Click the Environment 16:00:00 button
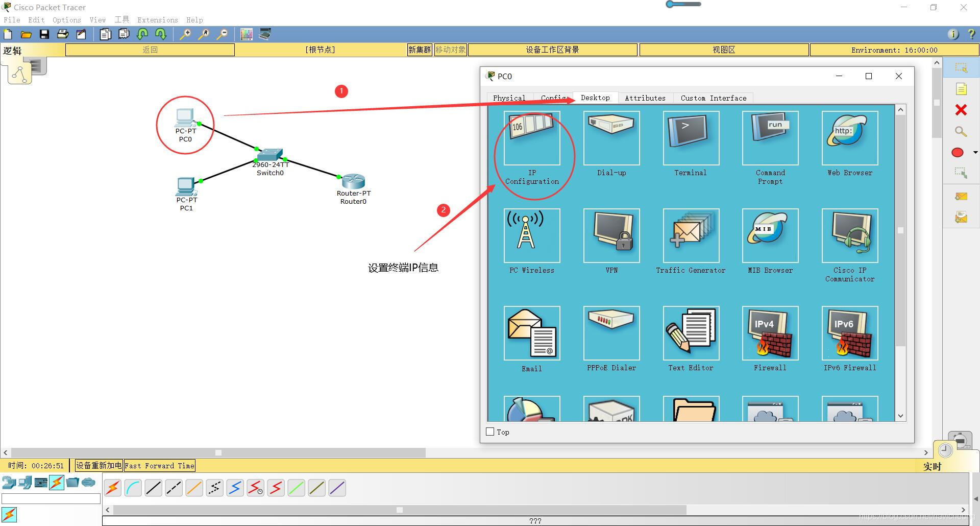Screen dimensions: 980x526 pos(894,50)
